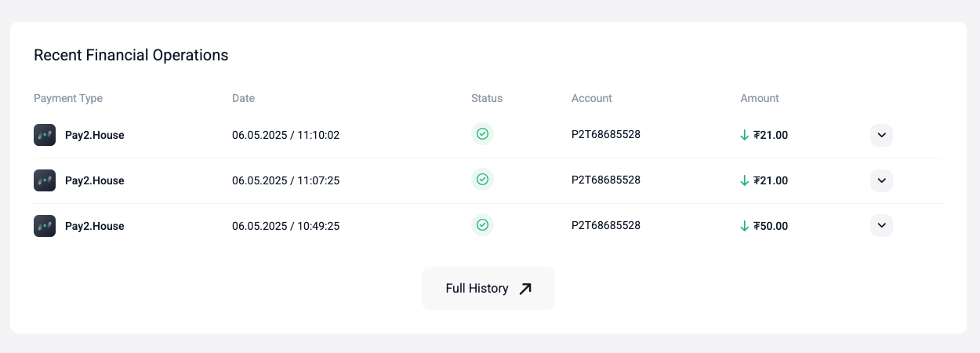
Task: Open the Full History button
Action: pyautogui.click(x=488, y=289)
